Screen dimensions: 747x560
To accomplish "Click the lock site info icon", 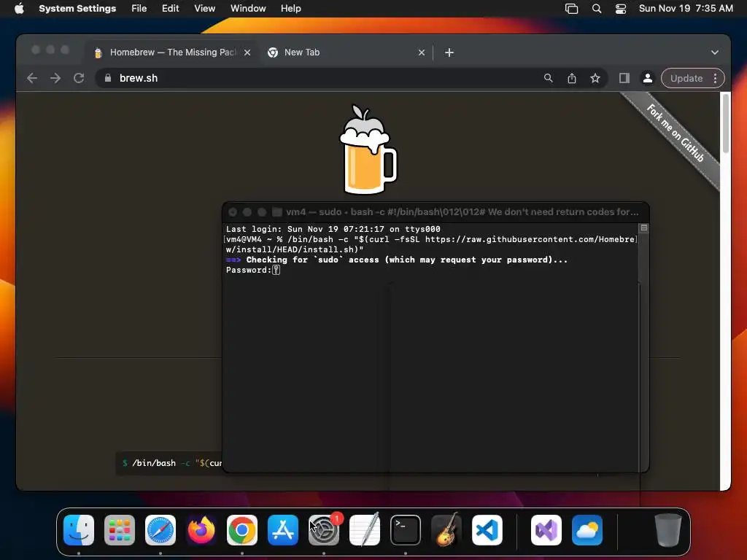I will pos(108,78).
